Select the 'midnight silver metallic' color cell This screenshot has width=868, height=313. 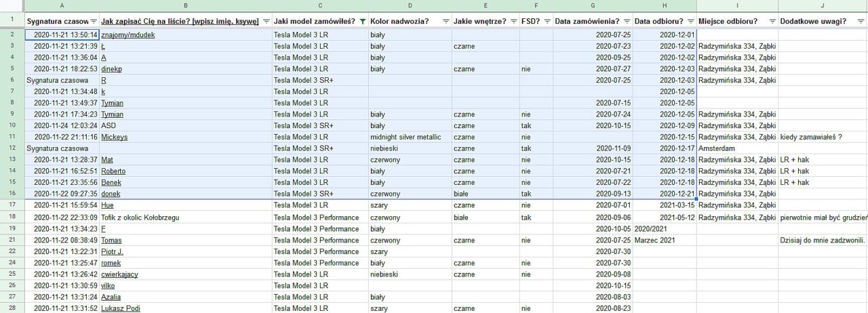click(x=410, y=137)
